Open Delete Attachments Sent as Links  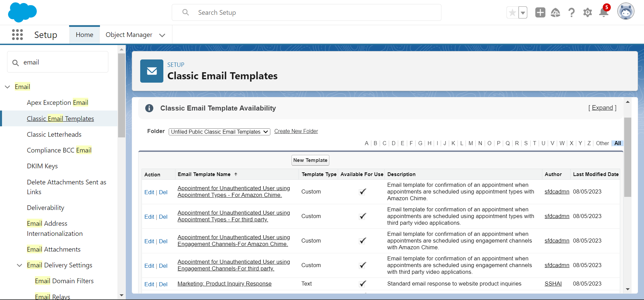pyautogui.click(x=66, y=187)
